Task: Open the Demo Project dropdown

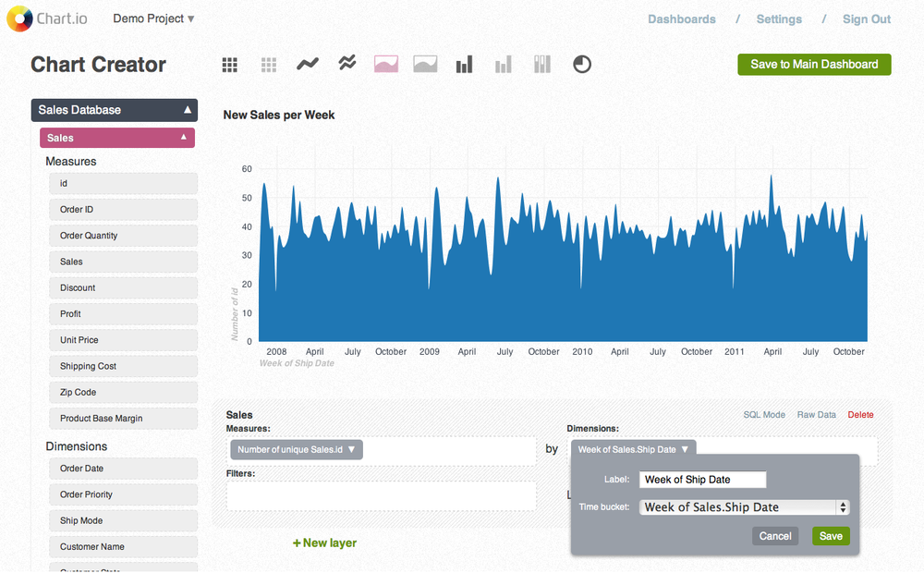Action: 153,18
